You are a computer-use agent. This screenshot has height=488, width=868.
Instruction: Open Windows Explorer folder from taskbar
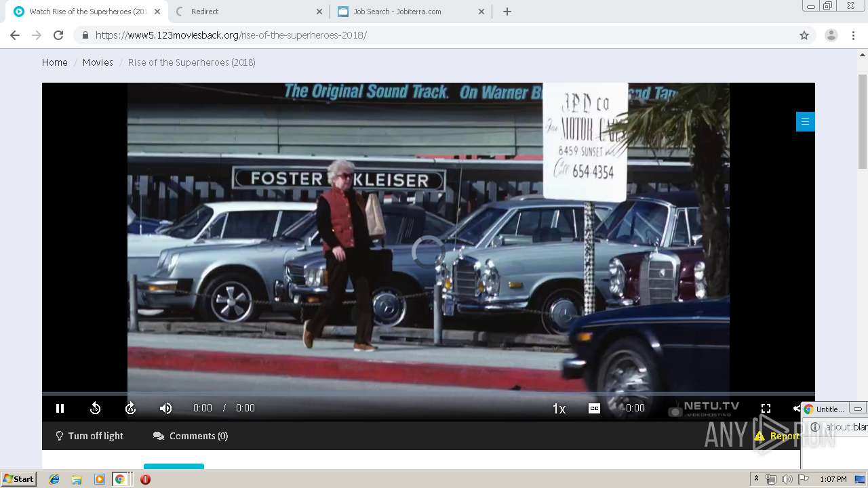[x=77, y=479]
